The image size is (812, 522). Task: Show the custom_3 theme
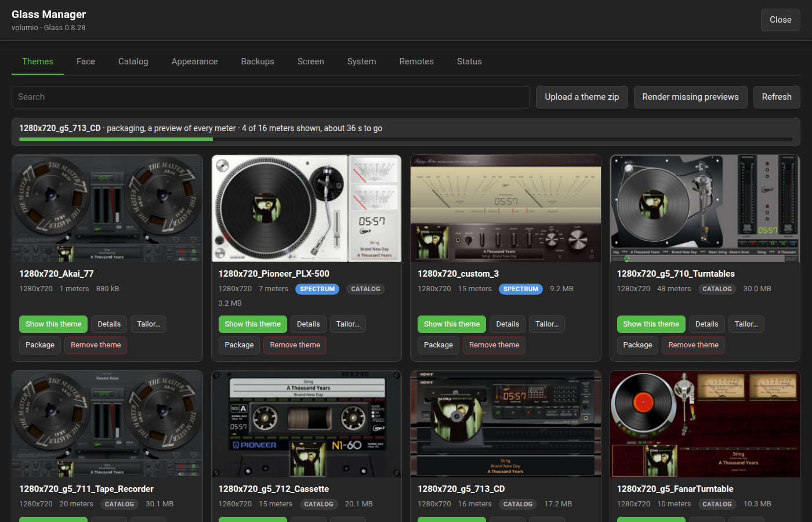coord(452,324)
